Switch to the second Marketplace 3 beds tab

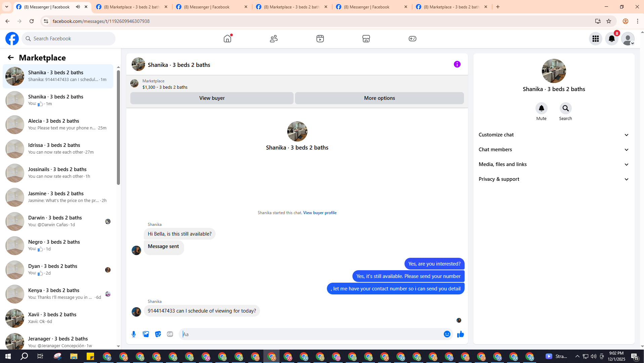(x=132, y=7)
